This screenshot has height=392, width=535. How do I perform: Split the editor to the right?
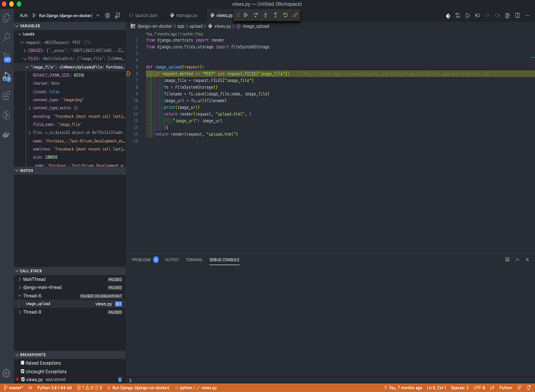(x=517, y=15)
